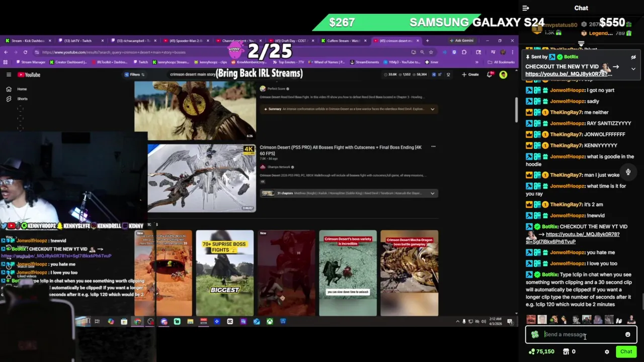
Task: Open the 70+ Surprise Boss Fights short
Action: point(224,273)
